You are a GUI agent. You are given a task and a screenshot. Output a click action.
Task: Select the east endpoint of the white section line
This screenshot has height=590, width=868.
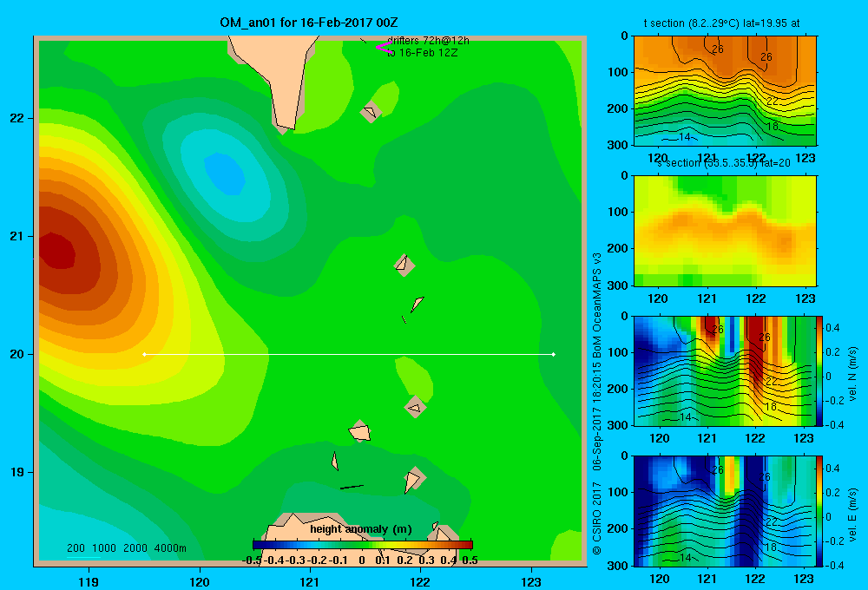coord(554,354)
